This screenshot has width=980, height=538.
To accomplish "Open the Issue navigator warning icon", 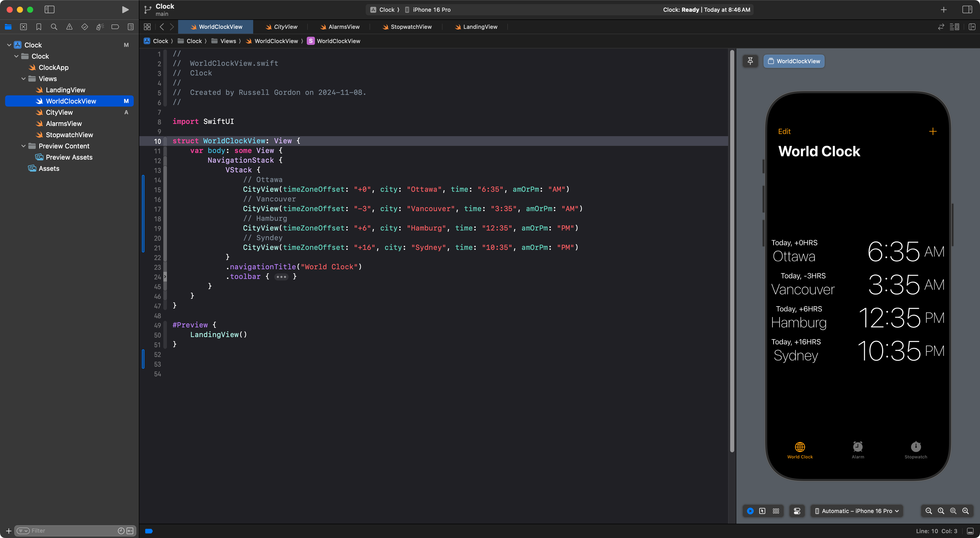I will pos(69,27).
